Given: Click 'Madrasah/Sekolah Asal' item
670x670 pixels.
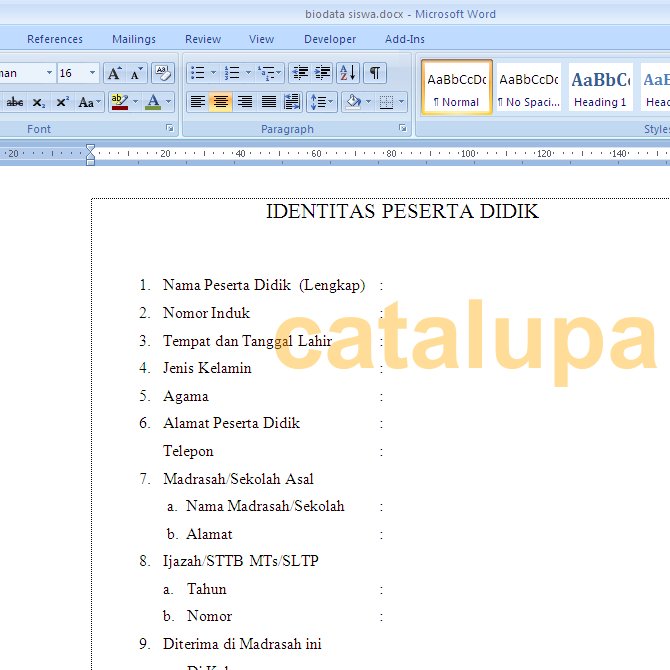Looking at the screenshot, I should pyautogui.click(x=238, y=479).
